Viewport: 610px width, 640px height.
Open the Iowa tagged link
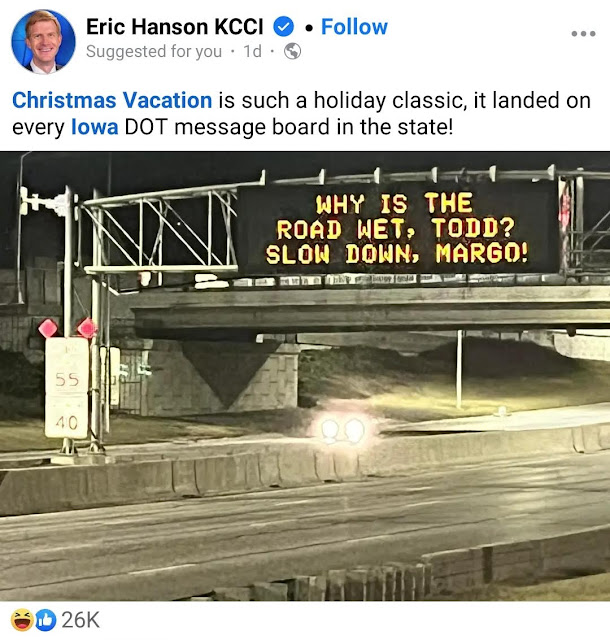pos(95,127)
